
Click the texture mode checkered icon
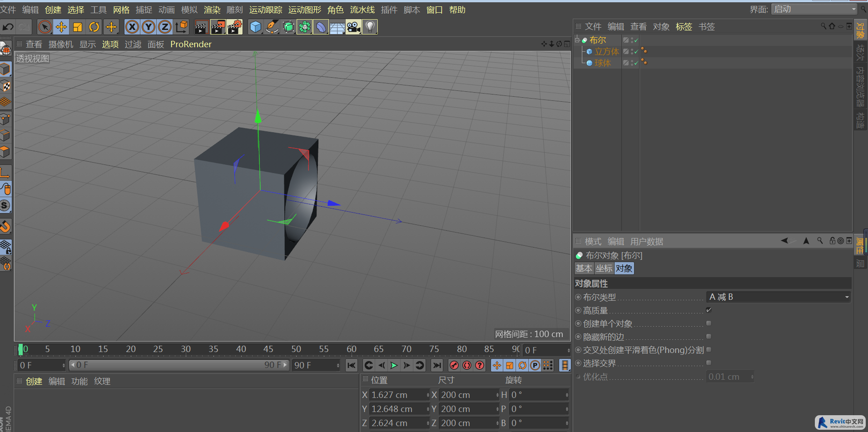coord(5,86)
